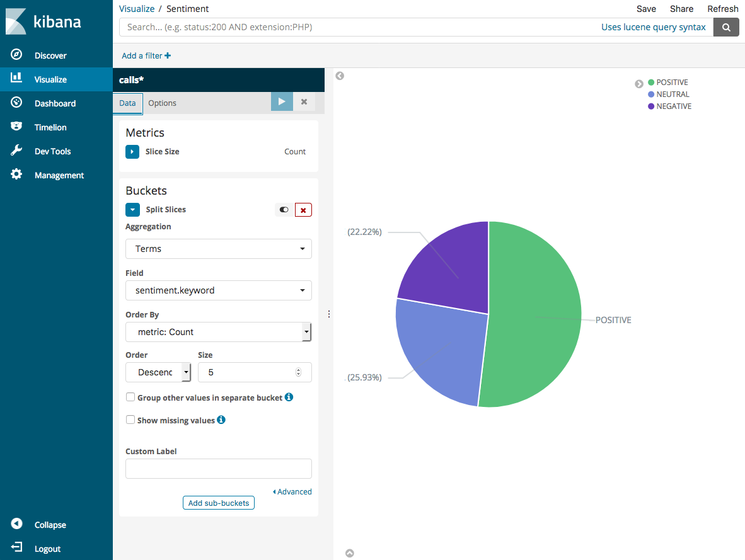Open the Discover section in the sidebar
Viewport: 745px width, 560px height.
click(50, 55)
